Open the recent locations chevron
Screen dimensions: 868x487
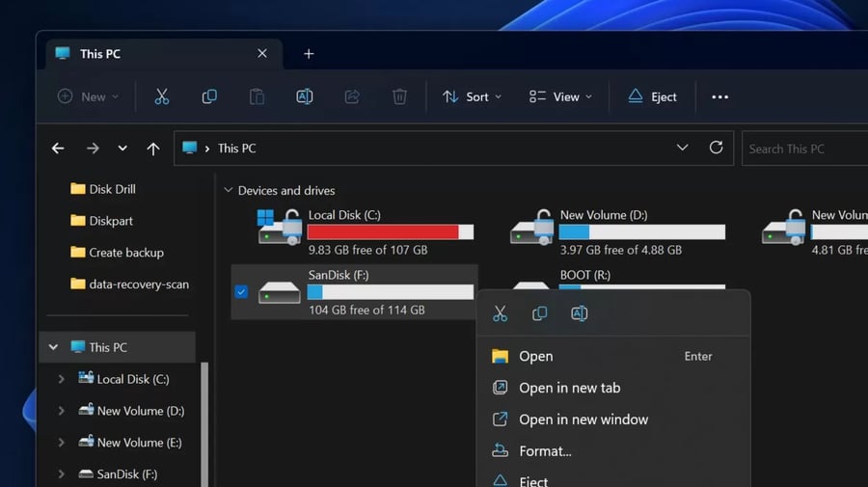coord(122,149)
